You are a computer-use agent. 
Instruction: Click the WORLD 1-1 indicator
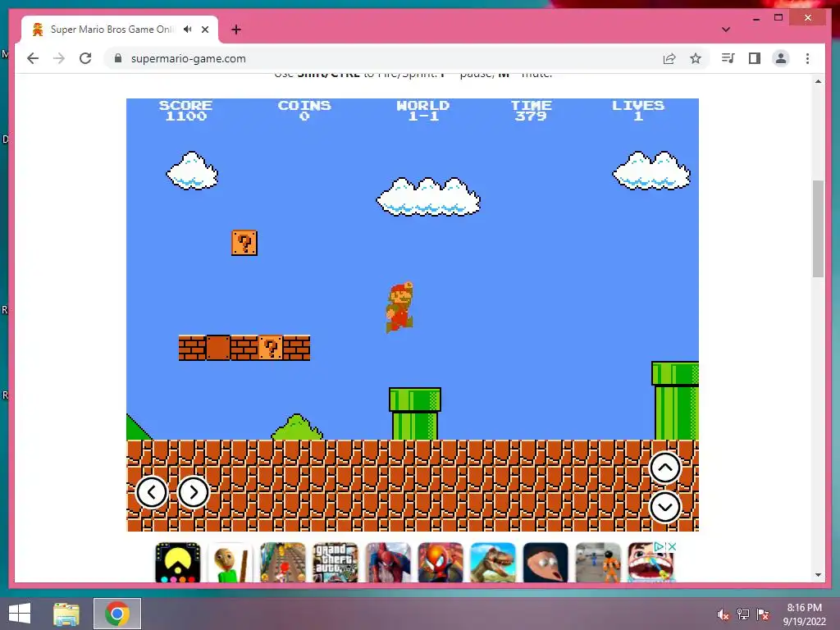pos(423,111)
